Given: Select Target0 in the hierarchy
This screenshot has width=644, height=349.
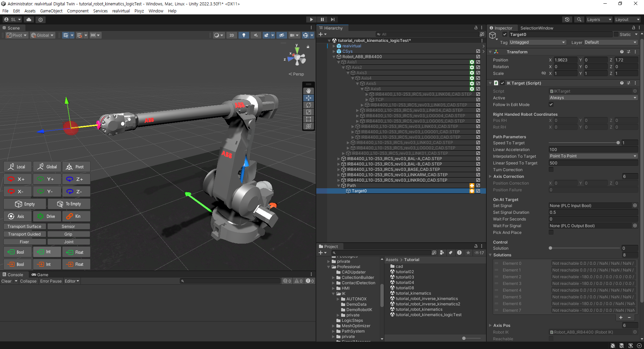Looking at the screenshot, I should (359, 191).
